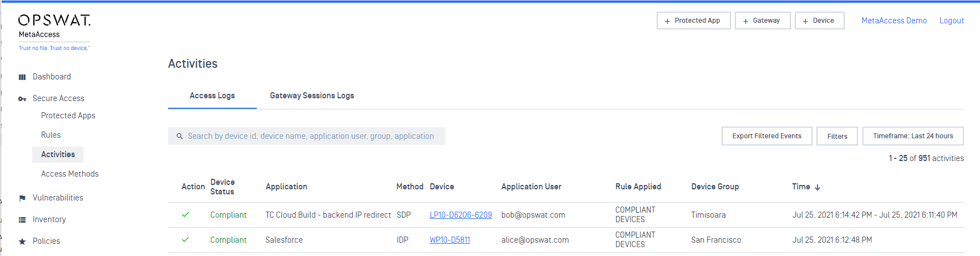Viewport: 980px width, 256px height.
Task: Click the key icon beside Secure Access
Action: (x=22, y=99)
